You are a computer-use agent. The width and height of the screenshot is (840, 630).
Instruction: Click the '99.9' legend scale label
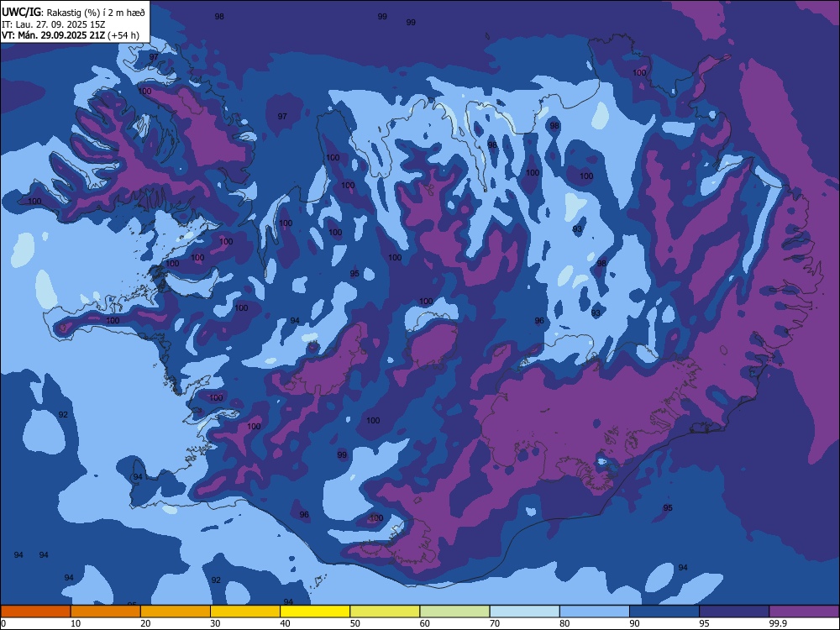[777, 623]
